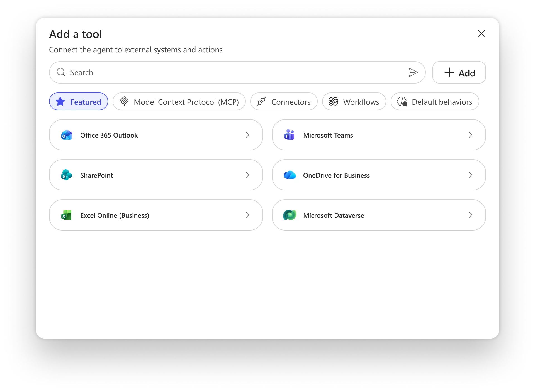This screenshot has height=392, width=535.
Task: Open the OneDrive for Business card
Action: pyautogui.click(x=379, y=175)
